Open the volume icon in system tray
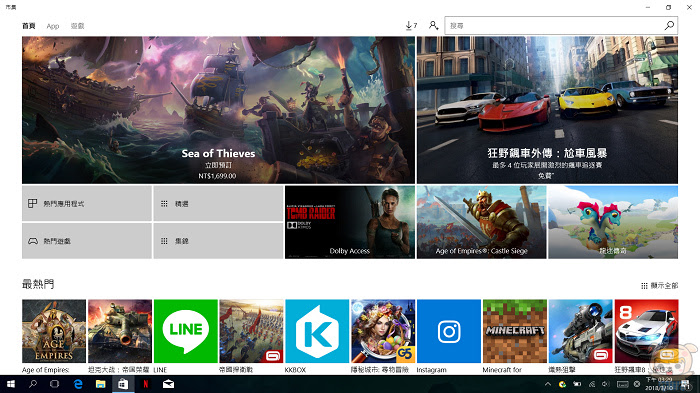Viewport: 700px width, 393px height. tap(605, 384)
